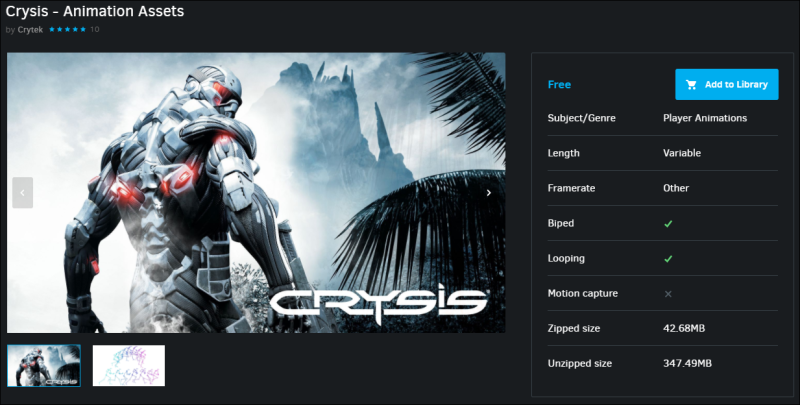Click the five-star rating icons
Screen dimensions: 800x405
67,30
